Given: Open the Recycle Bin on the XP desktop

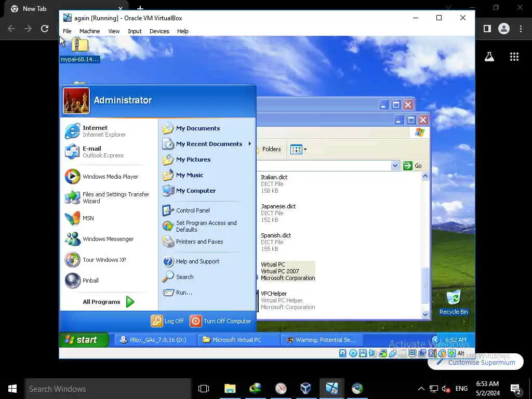Looking at the screenshot, I should [x=454, y=302].
